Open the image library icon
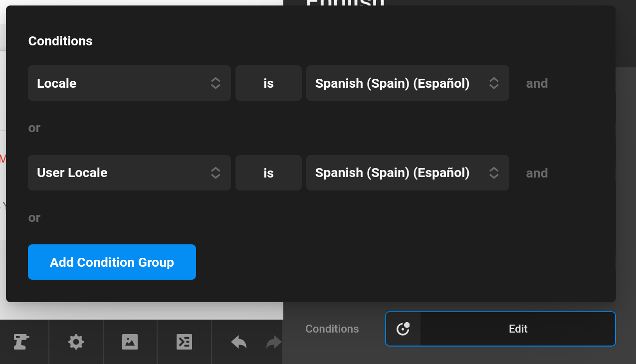The width and height of the screenshot is (636, 364). [130, 342]
